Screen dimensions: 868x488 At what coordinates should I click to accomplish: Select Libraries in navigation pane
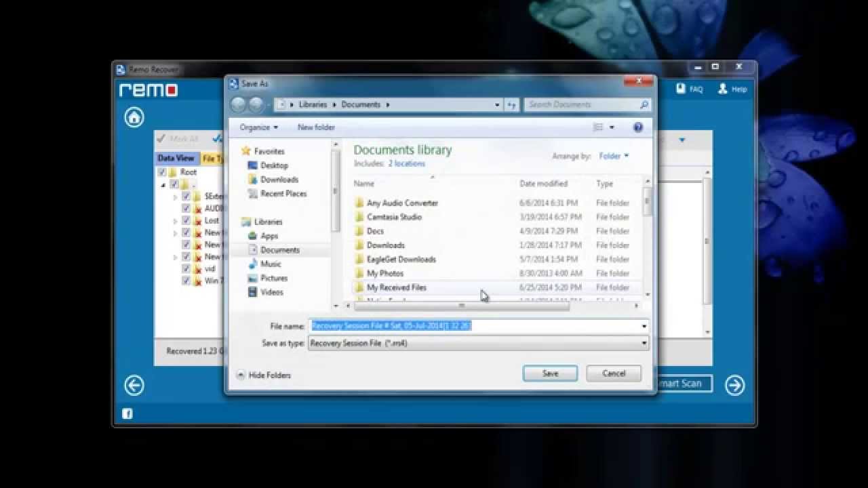[x=262, y=222]
